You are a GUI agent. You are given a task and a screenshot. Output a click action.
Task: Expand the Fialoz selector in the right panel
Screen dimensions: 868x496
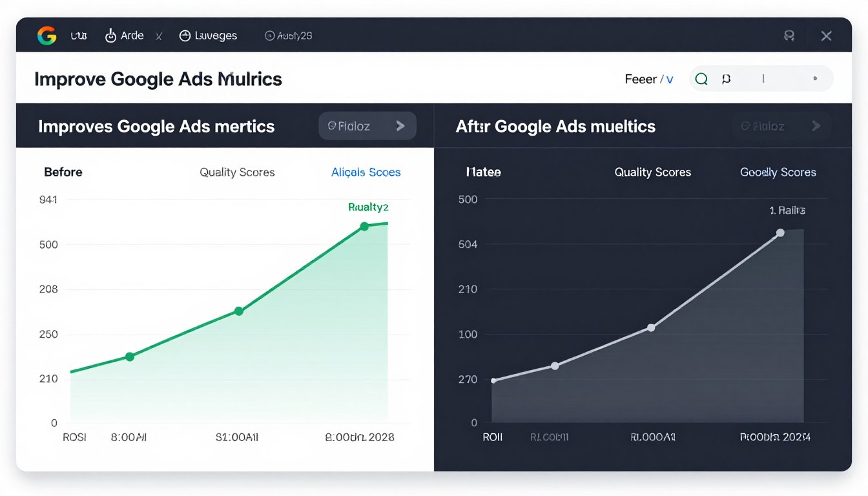click(781, 126)
